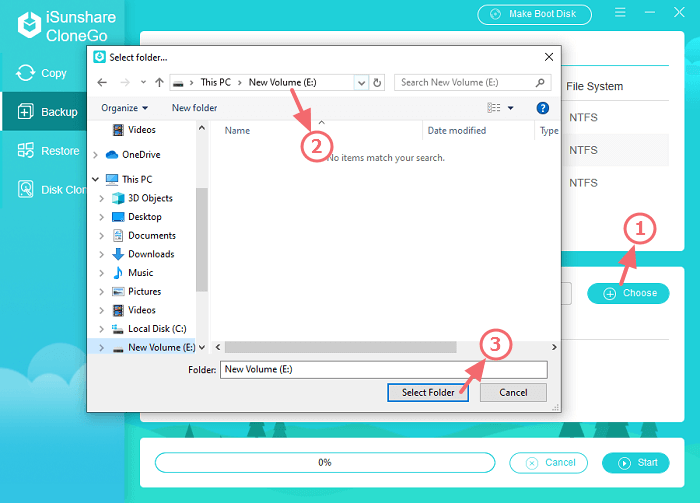Collapse the This PC tree node

click(x=95, y=179)
